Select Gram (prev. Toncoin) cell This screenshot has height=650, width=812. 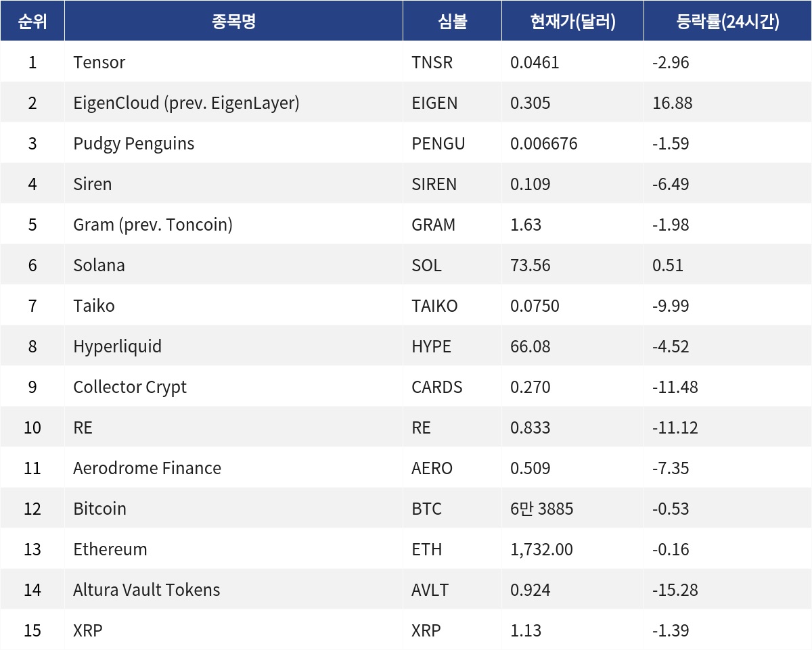tap(233, 225)
